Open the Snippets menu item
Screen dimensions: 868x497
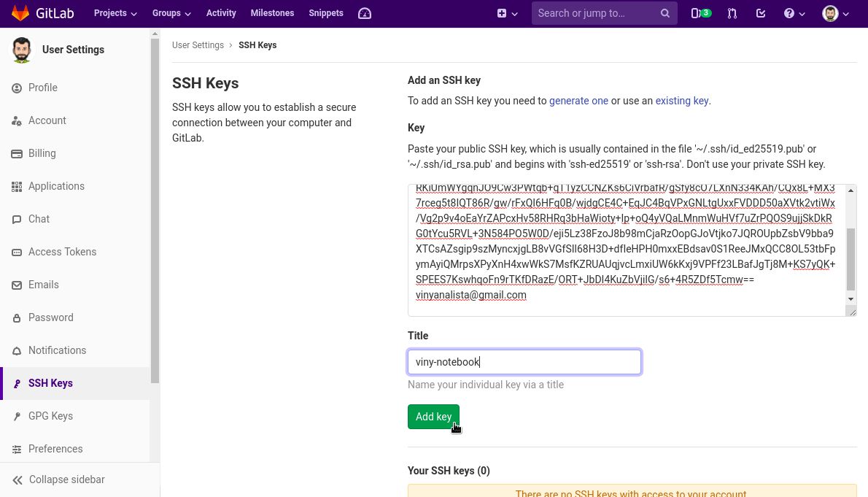(325, 13)
